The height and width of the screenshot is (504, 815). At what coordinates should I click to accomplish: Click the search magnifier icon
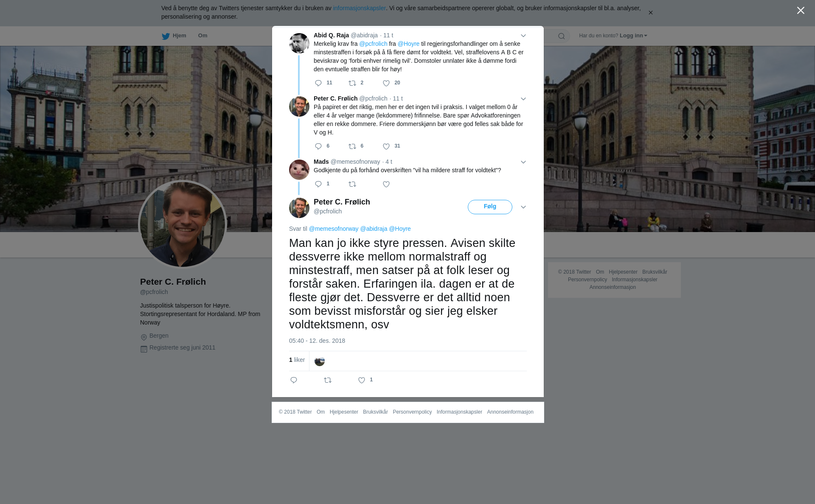pos(562,36)
